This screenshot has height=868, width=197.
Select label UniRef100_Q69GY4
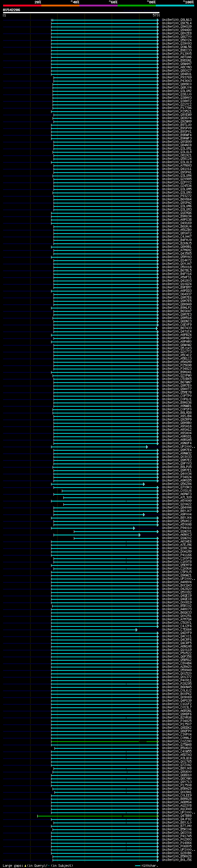coord(177,118)
